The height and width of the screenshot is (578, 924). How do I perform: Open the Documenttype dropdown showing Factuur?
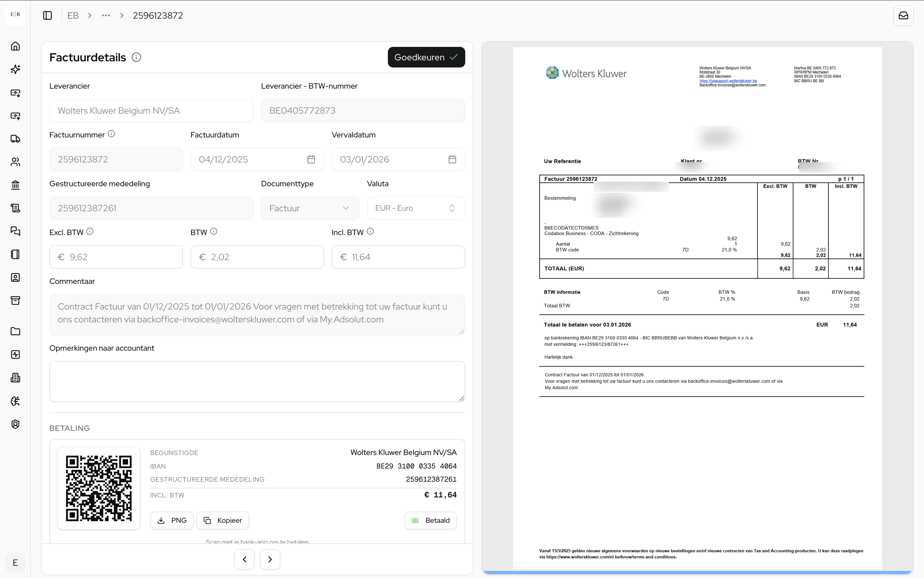pyautogui.click(x=310, y=208)
